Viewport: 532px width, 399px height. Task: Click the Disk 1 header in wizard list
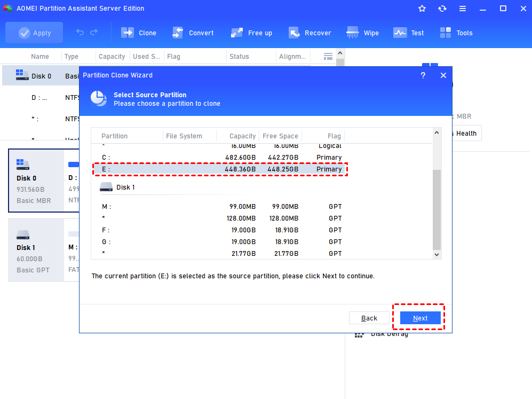point(117,187)
